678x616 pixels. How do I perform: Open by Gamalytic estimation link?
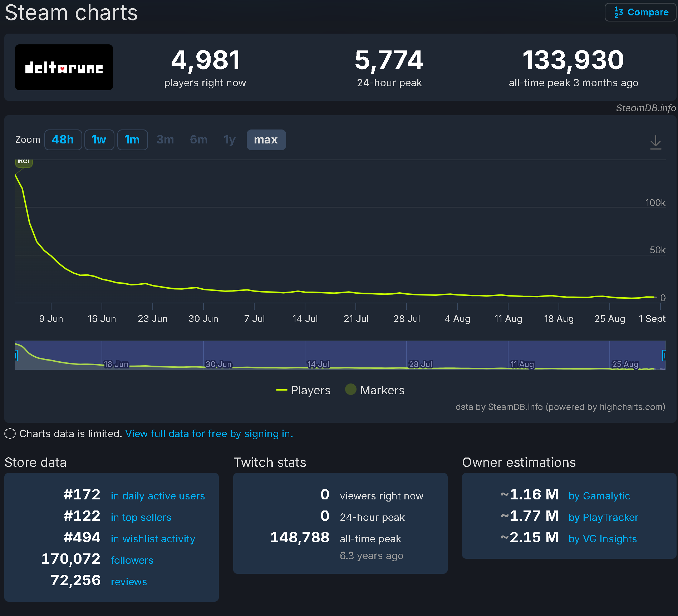coord(599,496)
